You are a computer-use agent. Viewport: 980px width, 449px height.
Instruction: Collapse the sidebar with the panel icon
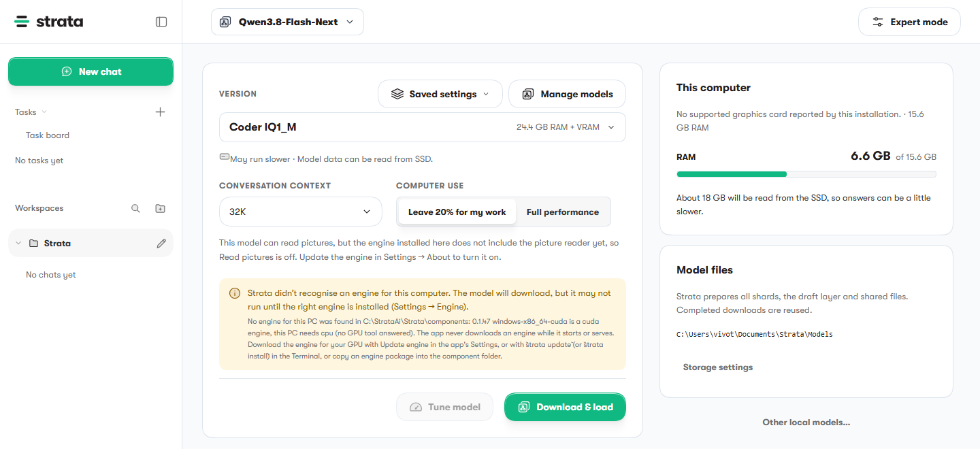coord(161,22)
